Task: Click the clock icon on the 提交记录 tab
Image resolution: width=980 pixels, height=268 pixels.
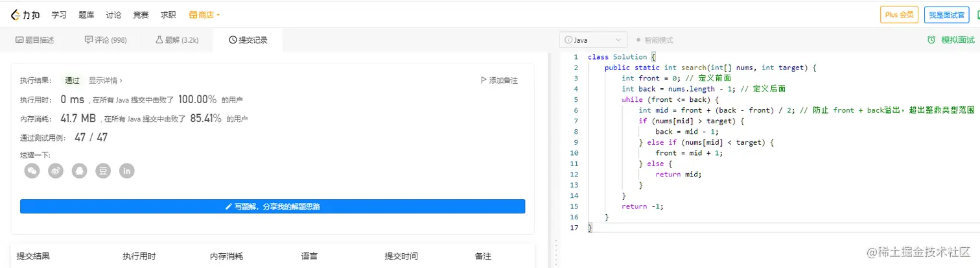Action: pyautogui.click(x=233, y=40)
